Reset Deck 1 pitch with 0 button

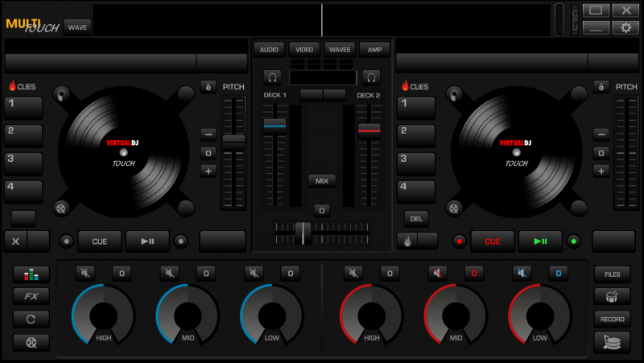pos(208,153)
